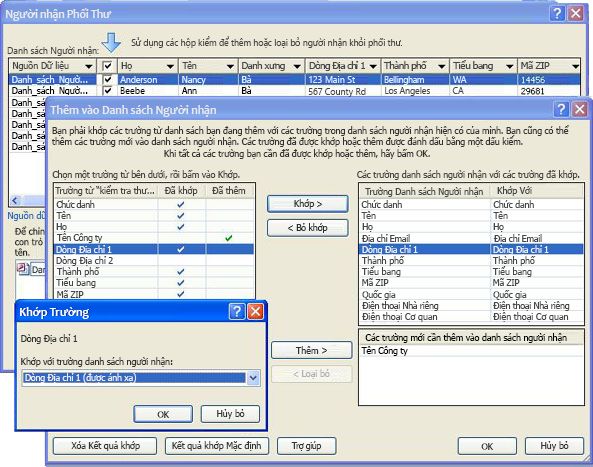Screen dimensions: 593x467
Task: Select Dòng Địa chỉ 2 in source list
Action: (x=154, y=261)
